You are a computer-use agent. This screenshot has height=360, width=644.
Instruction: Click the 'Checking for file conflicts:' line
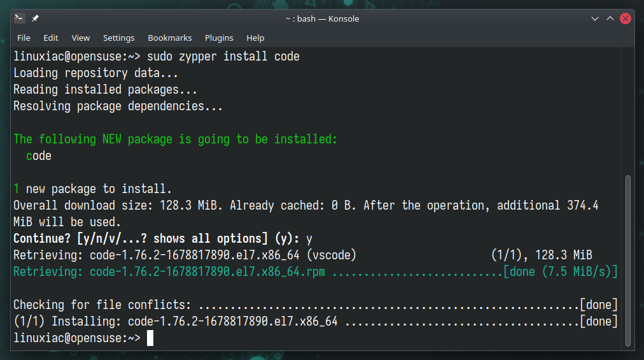[x=316, y=305]
